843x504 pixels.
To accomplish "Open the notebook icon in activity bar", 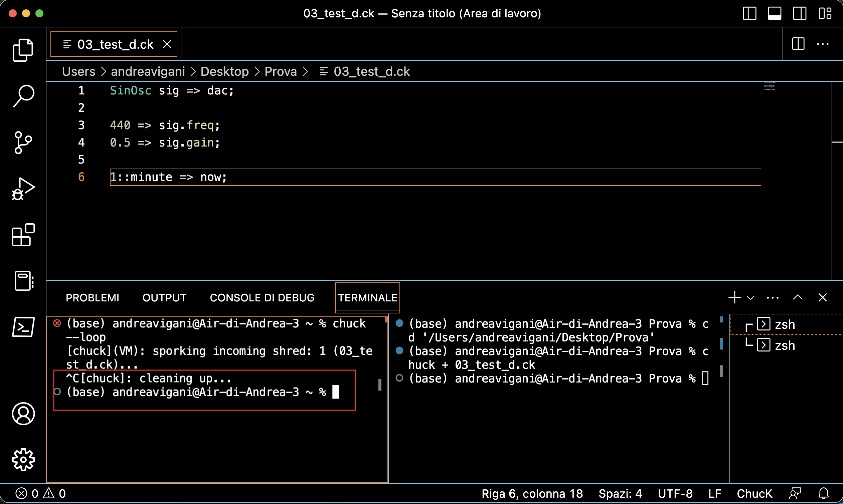I will click(x=24, y=281).
